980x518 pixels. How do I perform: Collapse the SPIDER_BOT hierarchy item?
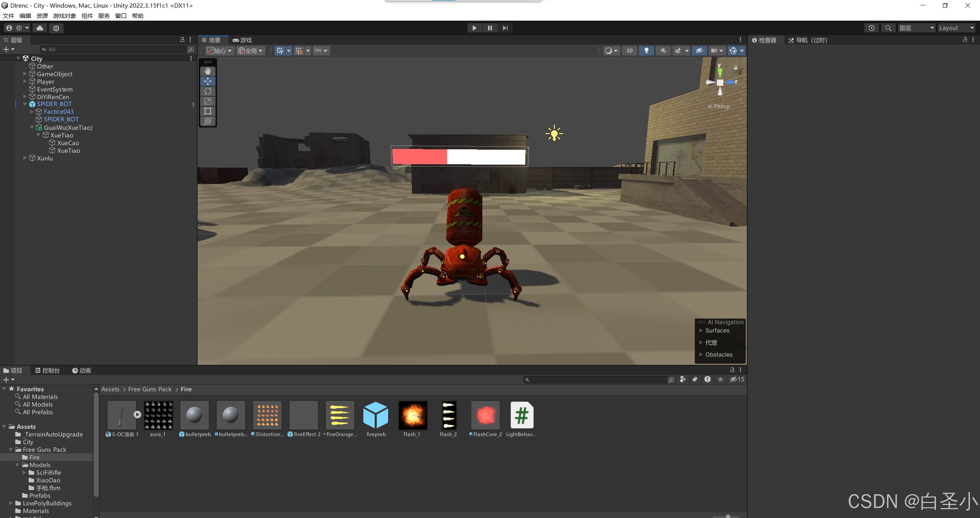(25, 104)
